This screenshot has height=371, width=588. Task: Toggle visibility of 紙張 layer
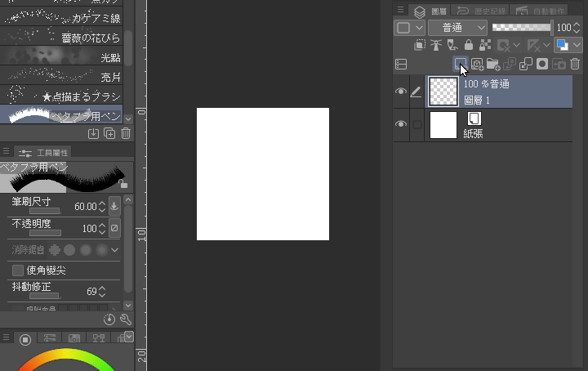(x=400, y=124)
